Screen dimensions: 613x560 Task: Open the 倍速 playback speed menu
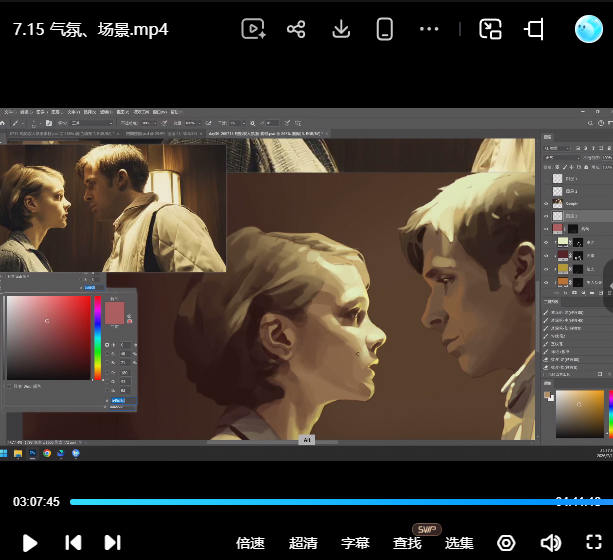[x=250, y=543]
